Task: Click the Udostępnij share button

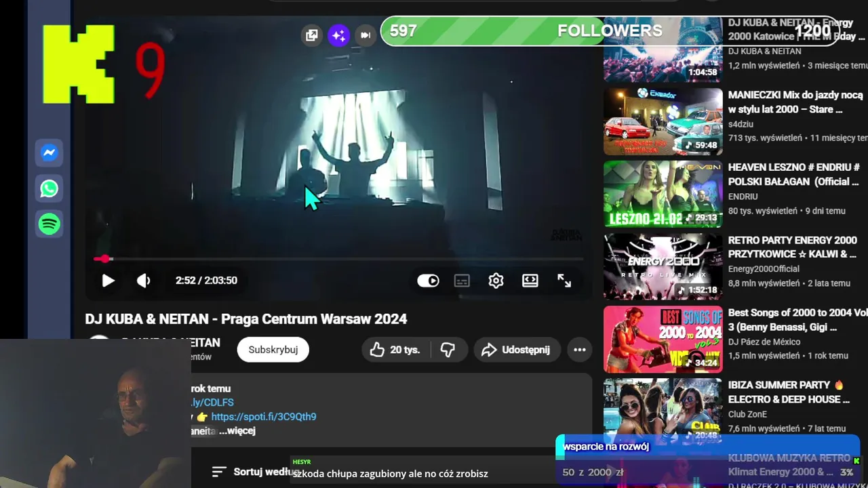Action: (517, 350)
